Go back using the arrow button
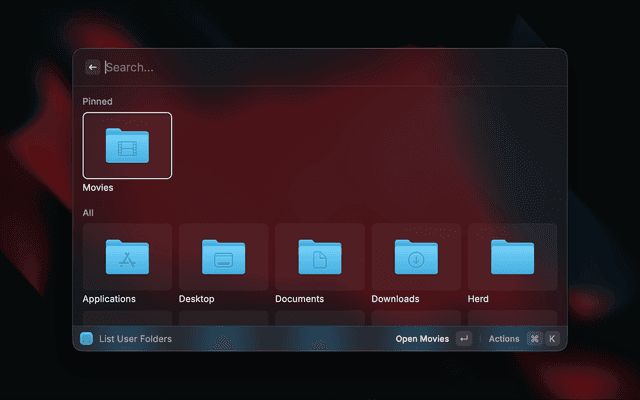640x400 pixels. (93, 67)
